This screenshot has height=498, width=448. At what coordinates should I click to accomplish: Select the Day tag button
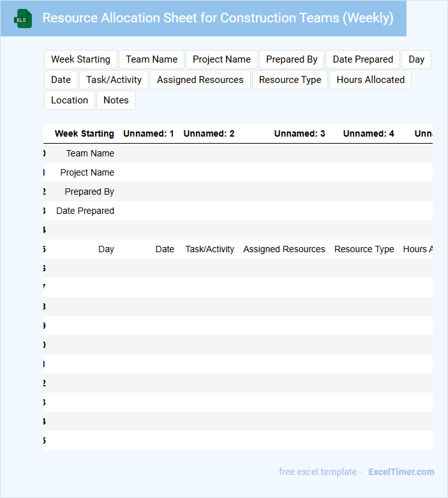pos(416,59)
